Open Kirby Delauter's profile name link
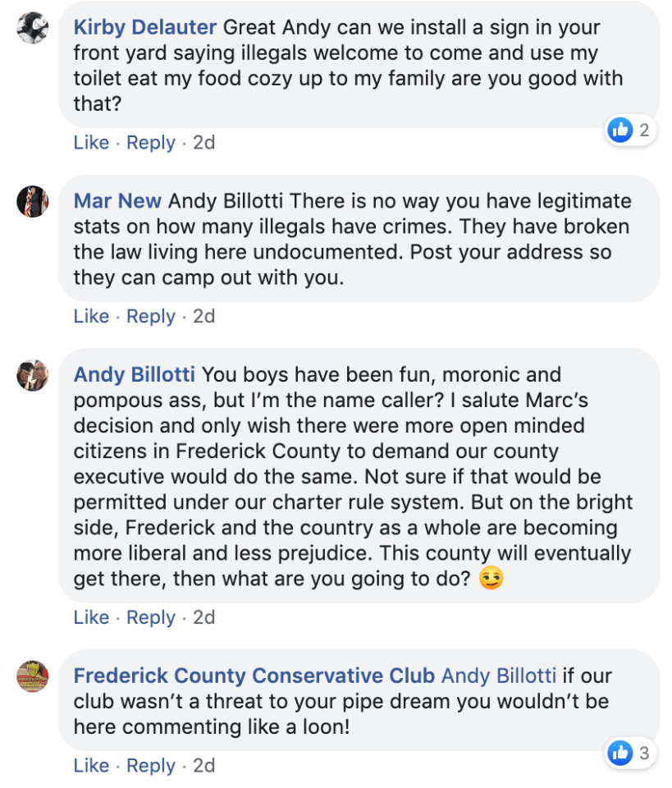This screenshot has height=788, width=672. (x=145, y=27)
